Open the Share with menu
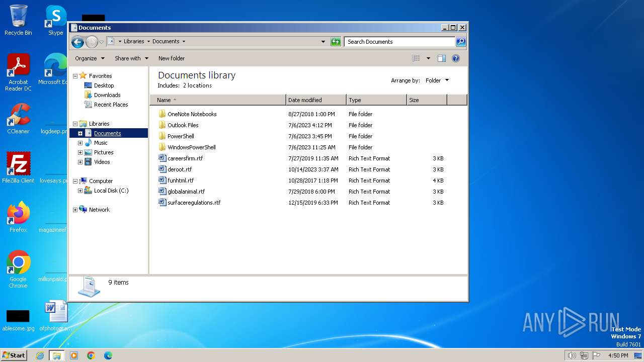Image resolution: width=644 pixels, height=362 pixels. pyautogui.click(x=131, y=58)
